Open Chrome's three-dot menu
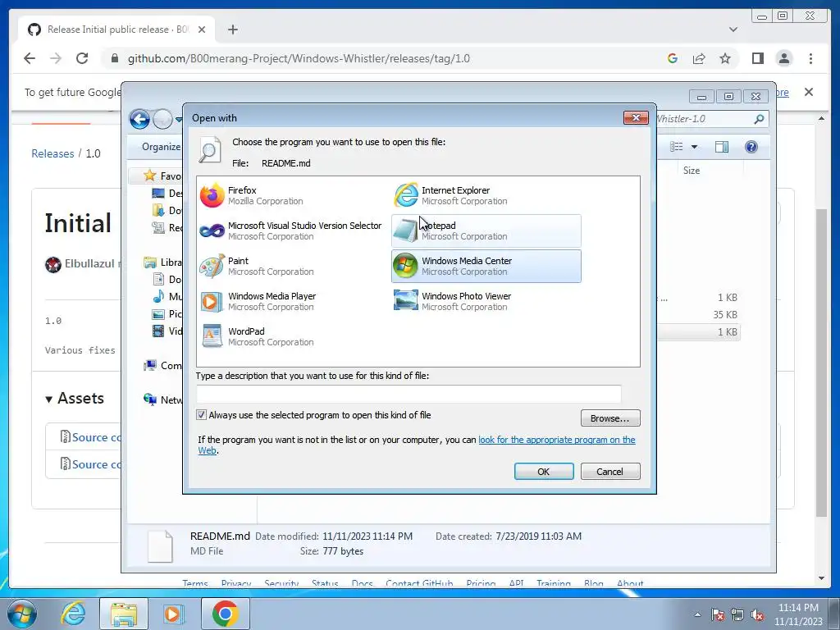This screenshot has width=840, height=630. point(810,58)
